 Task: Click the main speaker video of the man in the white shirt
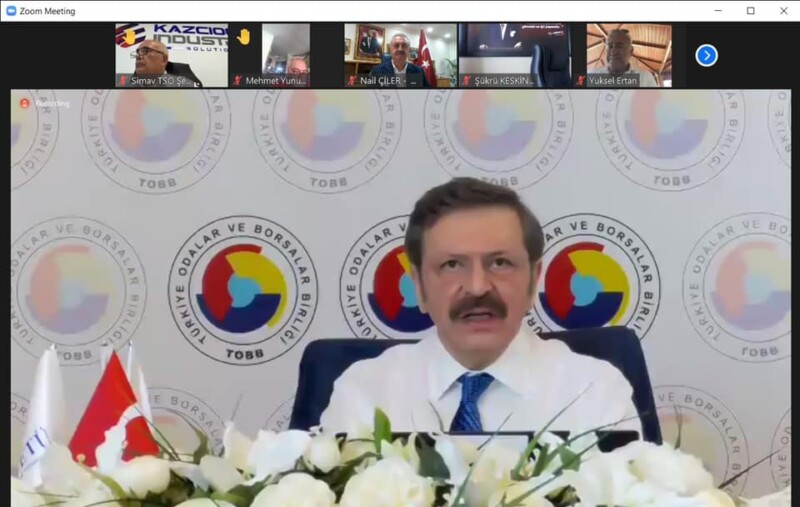[401, 298]
